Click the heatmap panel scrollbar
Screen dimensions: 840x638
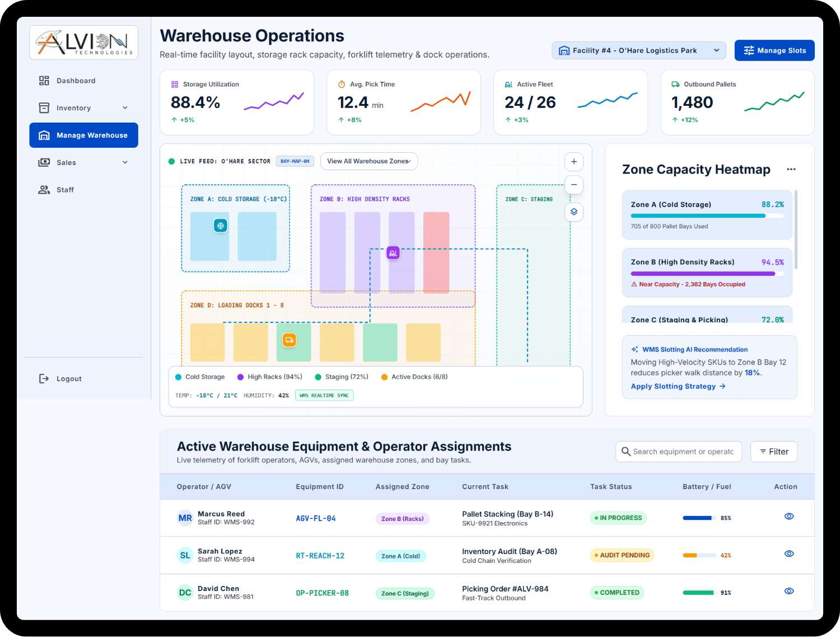tap(796, 229)
